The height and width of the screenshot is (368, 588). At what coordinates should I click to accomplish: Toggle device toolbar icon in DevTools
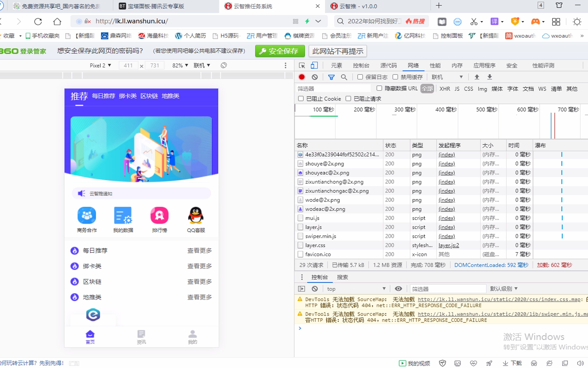coord(314,65)
